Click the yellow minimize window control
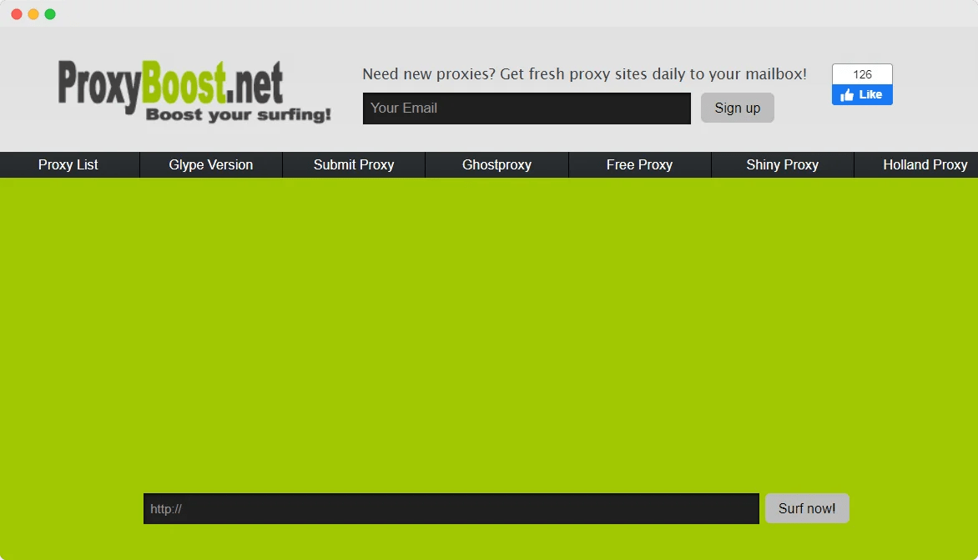Image resolution: width=978 pixels, height=560 pixels. coord(33,13)
